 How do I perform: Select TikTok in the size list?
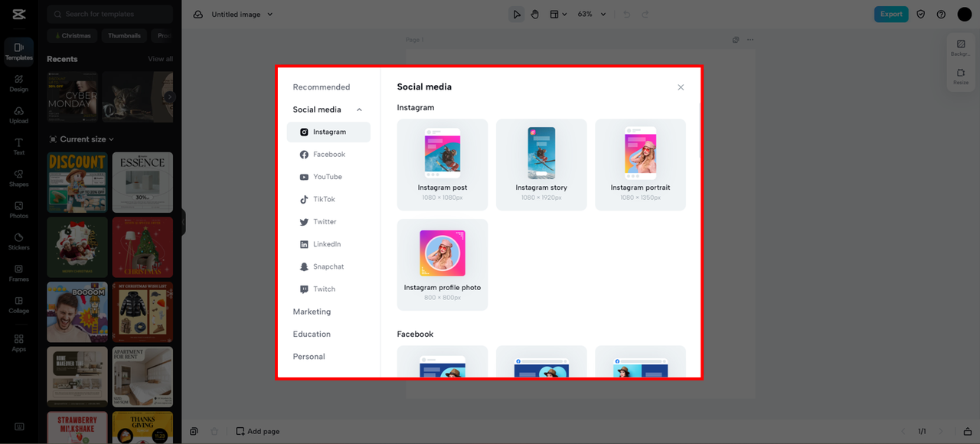point(328,199)
